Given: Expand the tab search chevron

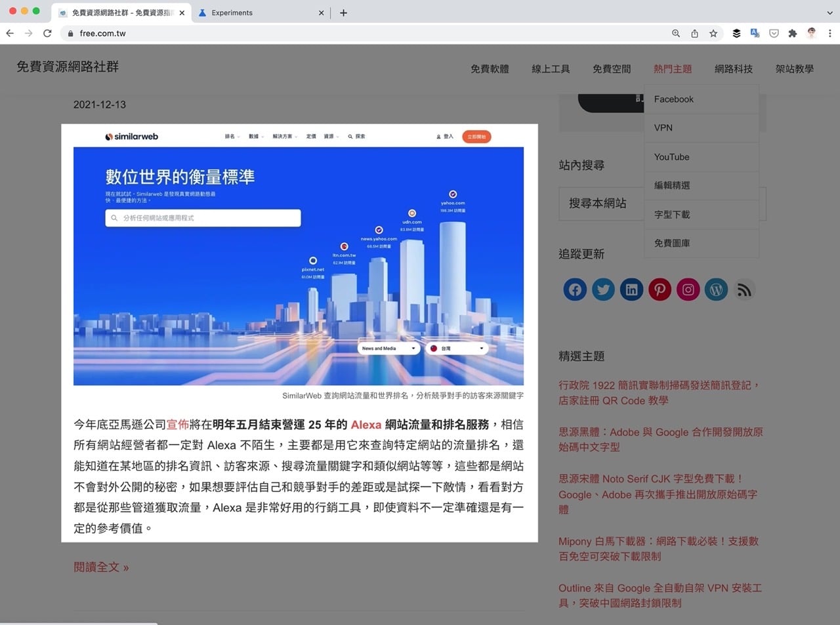Looking at the screenshot, I should point(830,12).
